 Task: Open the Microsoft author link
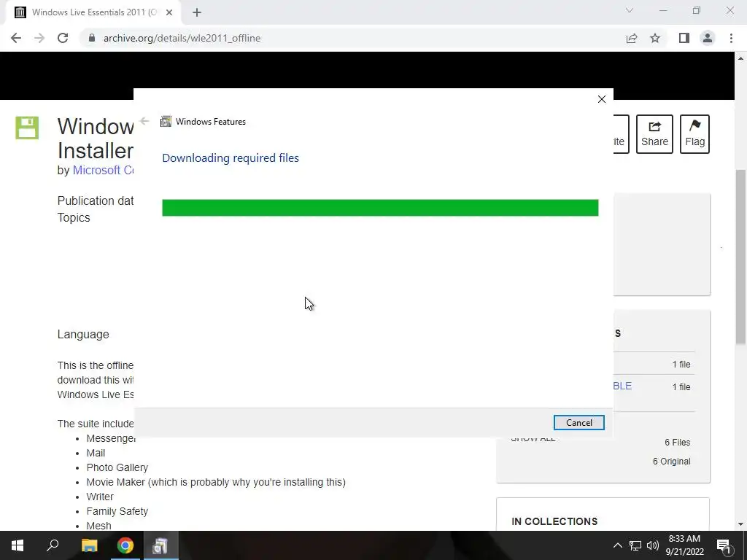pyautogui.click(x=103, y=170)
